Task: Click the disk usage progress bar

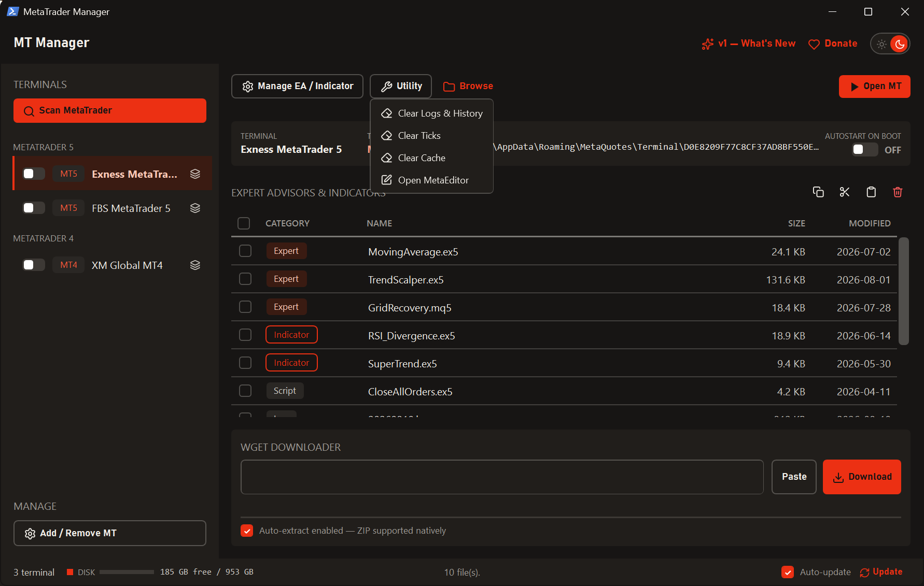Action: click(x=127, y=572)
